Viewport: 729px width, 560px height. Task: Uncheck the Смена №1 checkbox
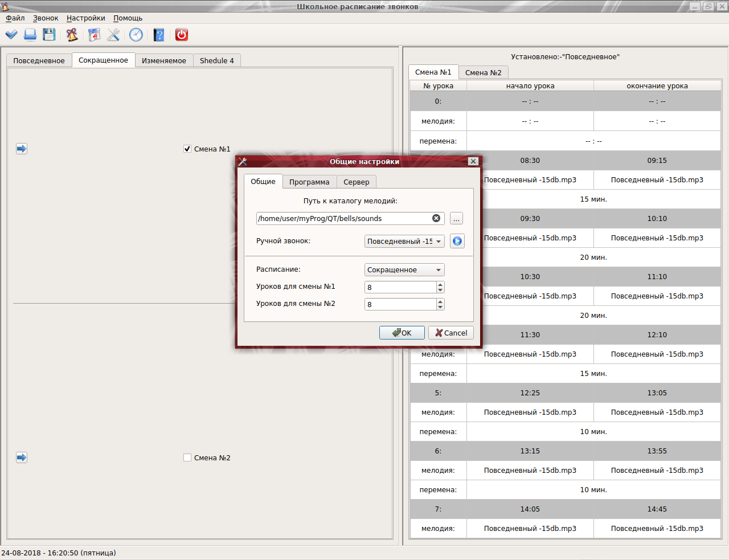click(187, 149)
